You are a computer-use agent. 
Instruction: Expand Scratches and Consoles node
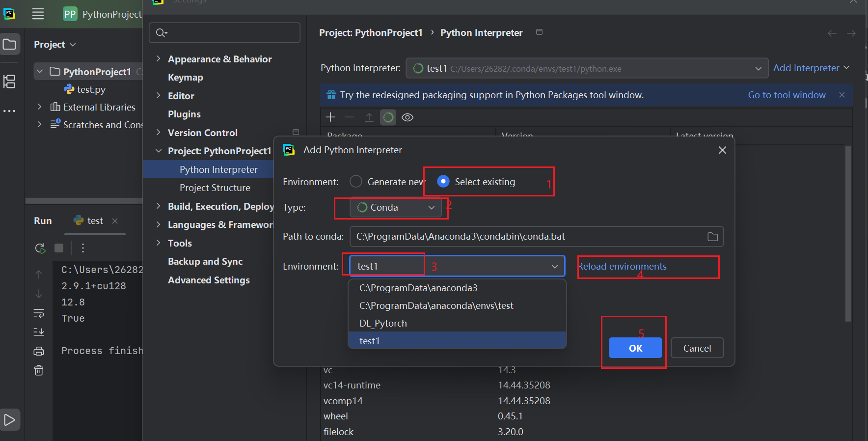[40, 124]
